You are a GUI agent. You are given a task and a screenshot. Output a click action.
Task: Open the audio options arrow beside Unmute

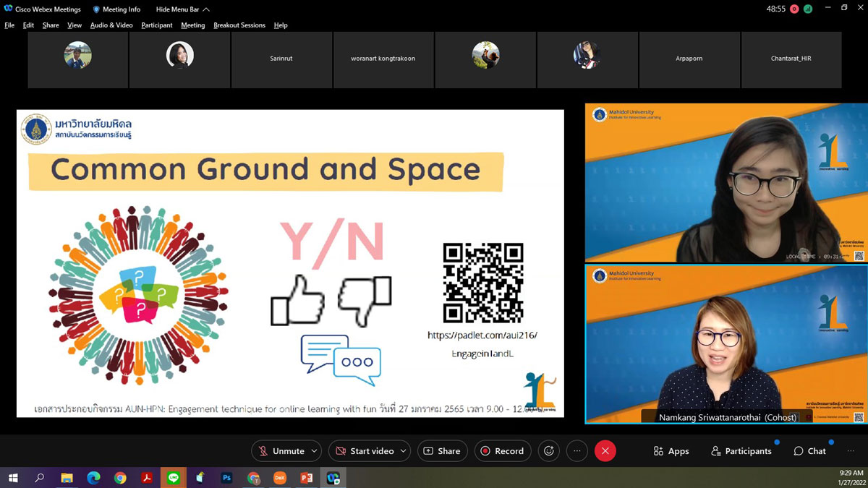coord(314,451)
